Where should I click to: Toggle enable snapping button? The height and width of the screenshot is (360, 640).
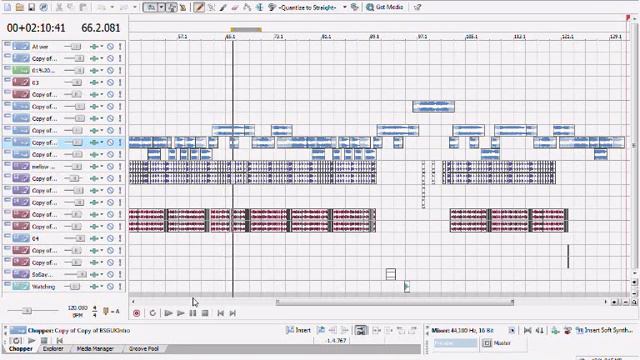tap(150, 7)
